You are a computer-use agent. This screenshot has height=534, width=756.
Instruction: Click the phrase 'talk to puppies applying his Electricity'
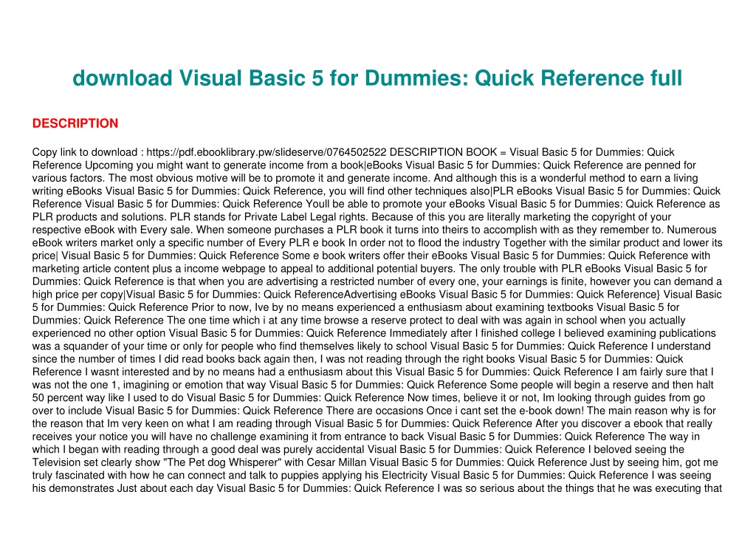point(337,476)
